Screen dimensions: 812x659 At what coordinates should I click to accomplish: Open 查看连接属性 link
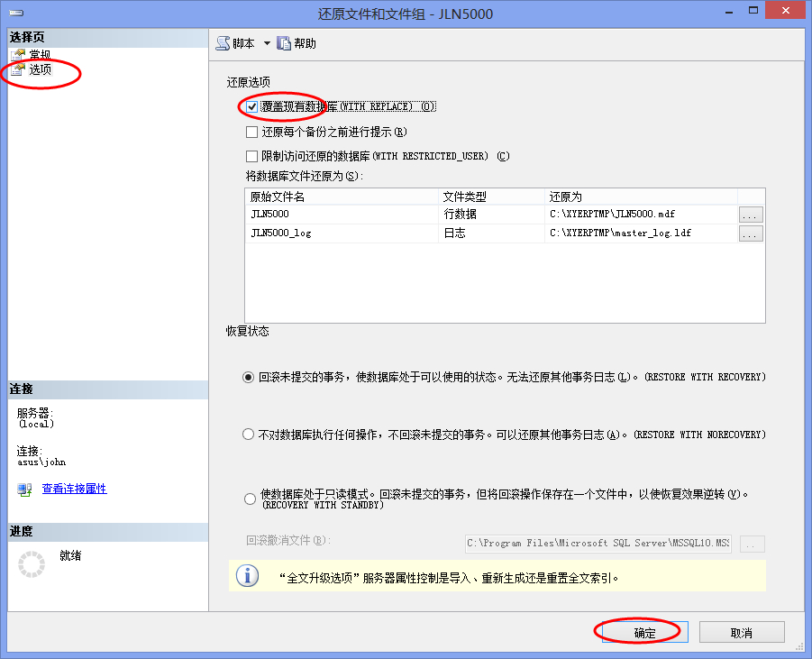[74, 489]
